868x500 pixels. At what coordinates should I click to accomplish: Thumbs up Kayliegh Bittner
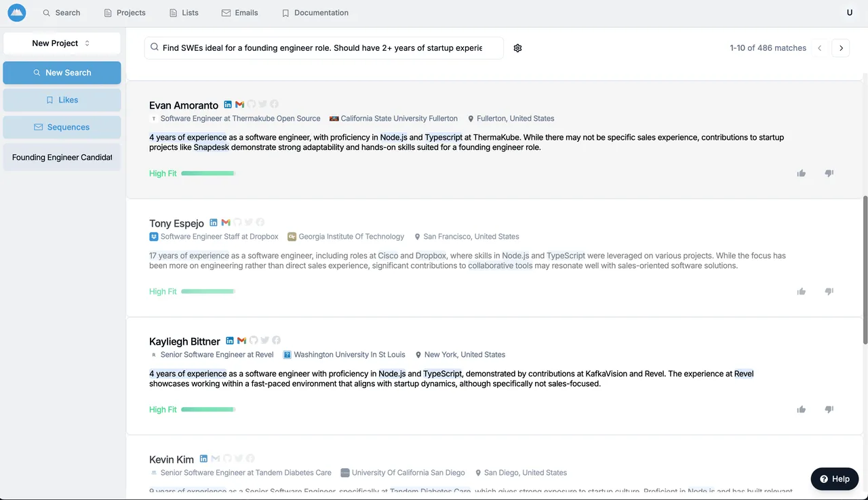click(802, 410)
